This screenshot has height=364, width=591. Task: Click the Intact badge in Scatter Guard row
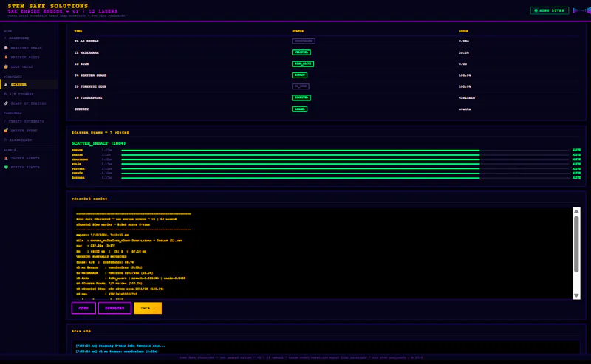point(300,75)
